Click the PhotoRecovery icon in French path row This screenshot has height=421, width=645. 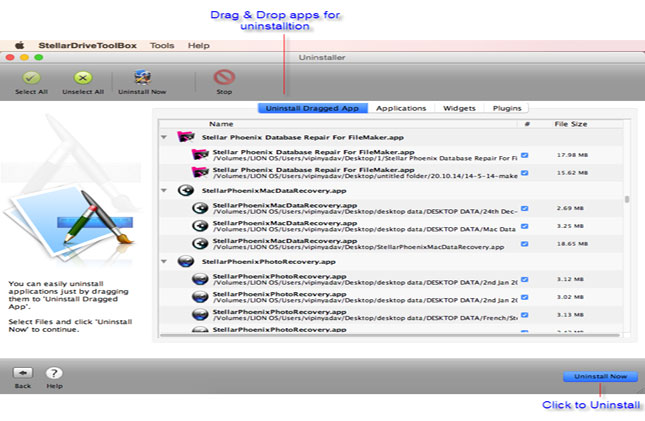click(x=200, y=314)
